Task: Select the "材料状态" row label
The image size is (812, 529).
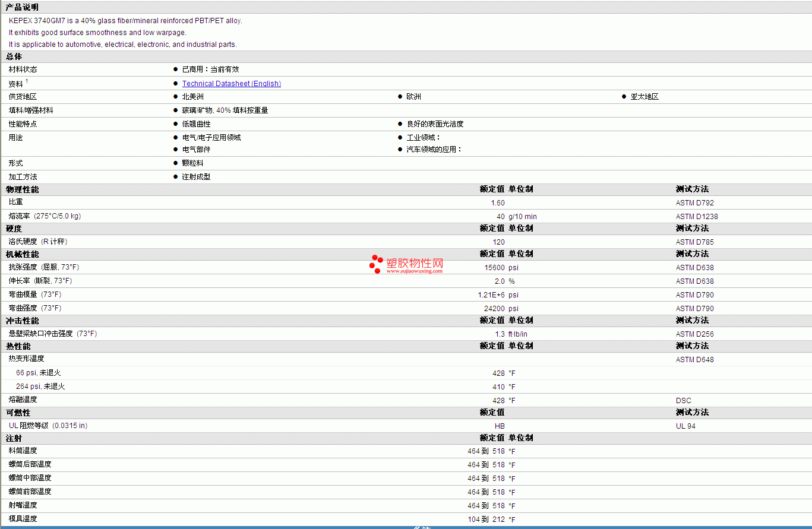Action: [x=23, y=69]
